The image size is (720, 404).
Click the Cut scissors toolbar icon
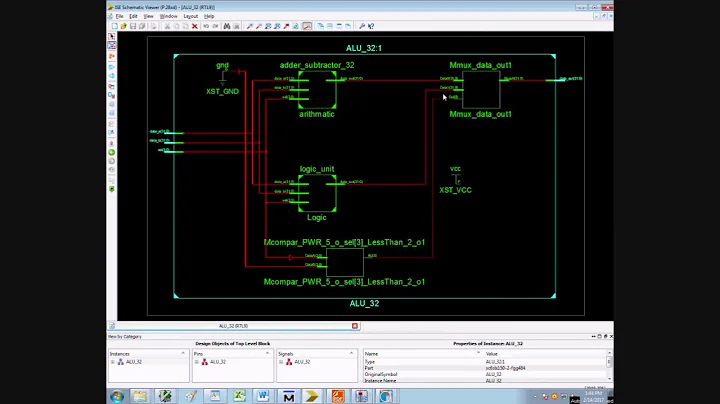coord(167,26)
